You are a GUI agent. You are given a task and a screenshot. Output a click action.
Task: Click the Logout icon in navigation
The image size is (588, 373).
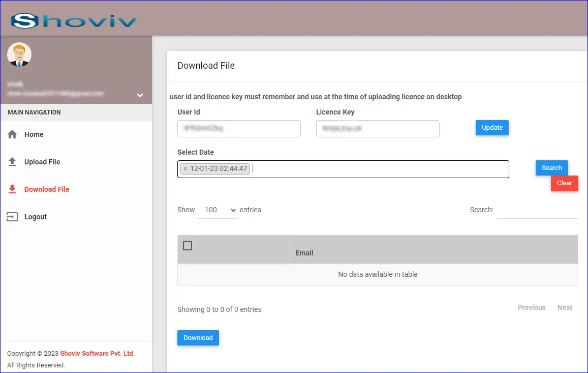tap(13, 216)
